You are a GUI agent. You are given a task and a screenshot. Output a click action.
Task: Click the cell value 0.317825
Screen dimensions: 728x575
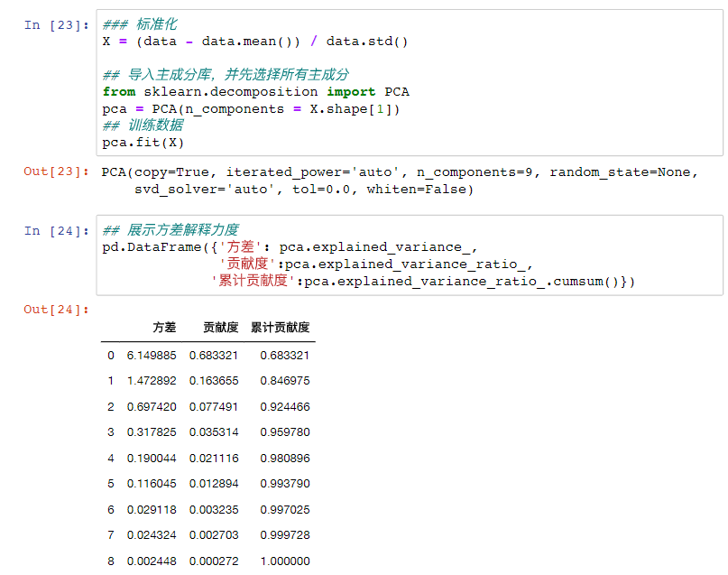[152, 432]
